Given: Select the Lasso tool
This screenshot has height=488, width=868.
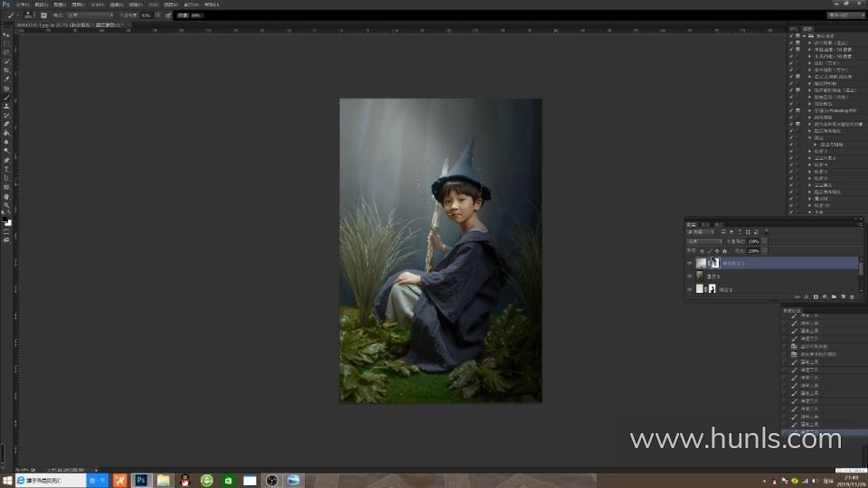Looking at the screenshot, I should [6, 52].
